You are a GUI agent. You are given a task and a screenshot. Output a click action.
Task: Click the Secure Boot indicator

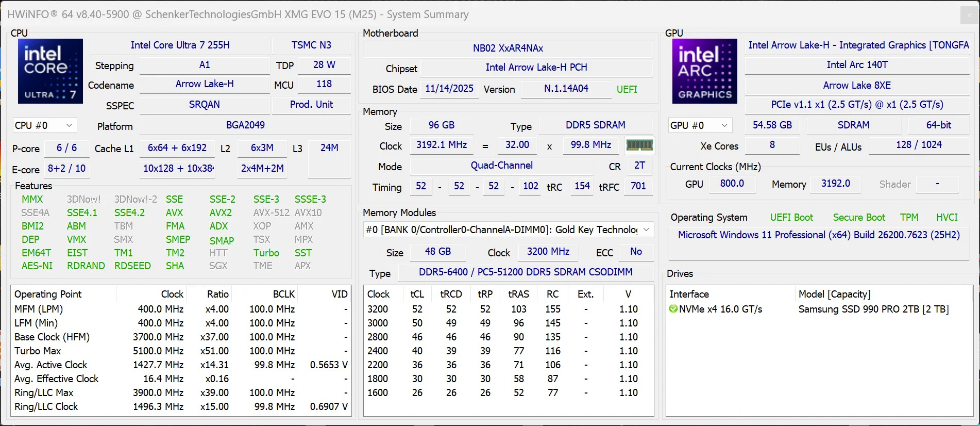tap(858, 217)
